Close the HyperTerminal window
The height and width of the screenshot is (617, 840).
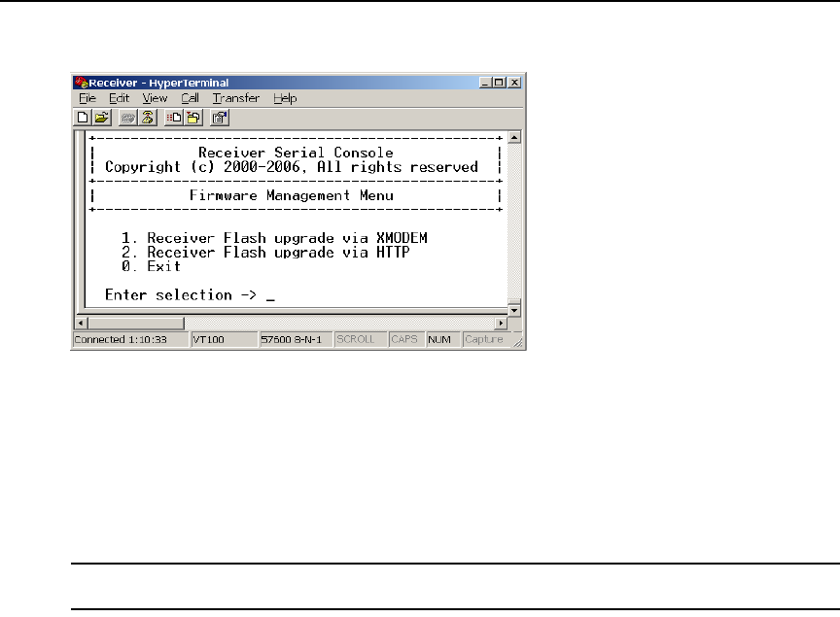click(x=514, y=83)
